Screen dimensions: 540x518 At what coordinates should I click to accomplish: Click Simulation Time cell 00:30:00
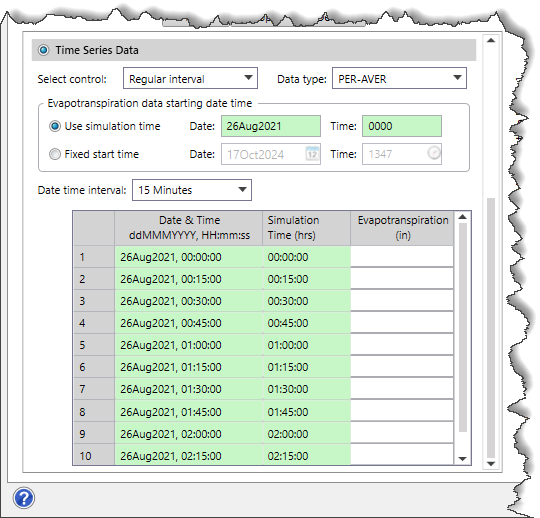(x=307, y=301)
